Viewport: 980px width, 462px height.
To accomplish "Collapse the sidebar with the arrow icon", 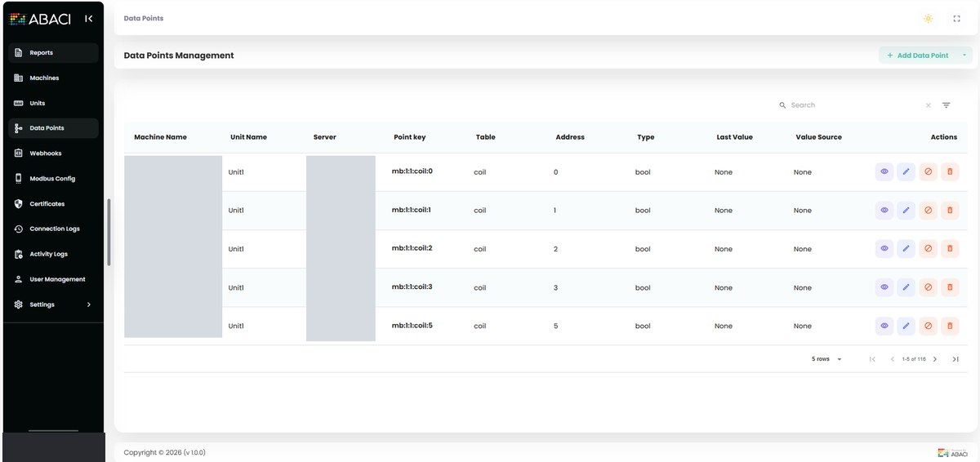I will click(x=88, y=19).
